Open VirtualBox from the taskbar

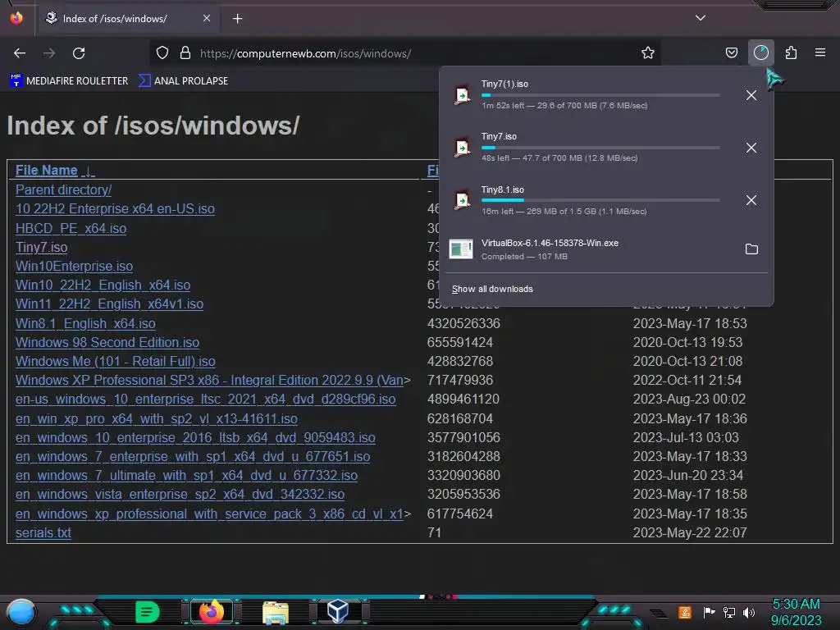(338, 611)
